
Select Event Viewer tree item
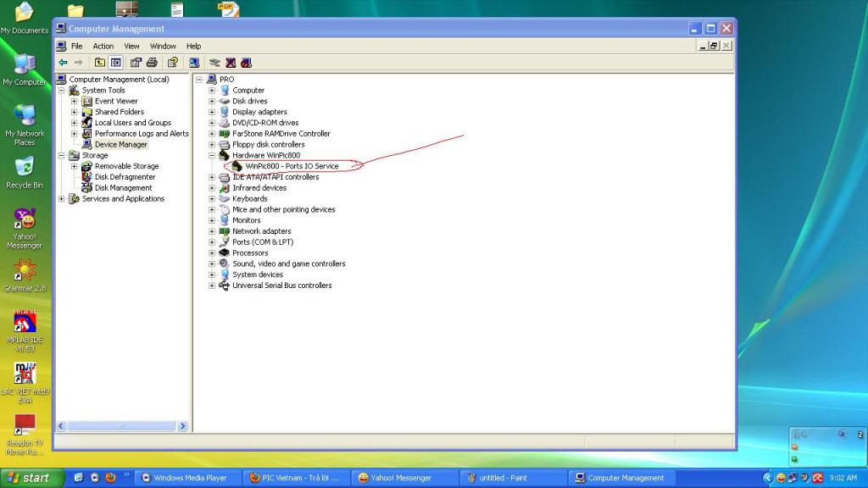(x=115, y=102)
